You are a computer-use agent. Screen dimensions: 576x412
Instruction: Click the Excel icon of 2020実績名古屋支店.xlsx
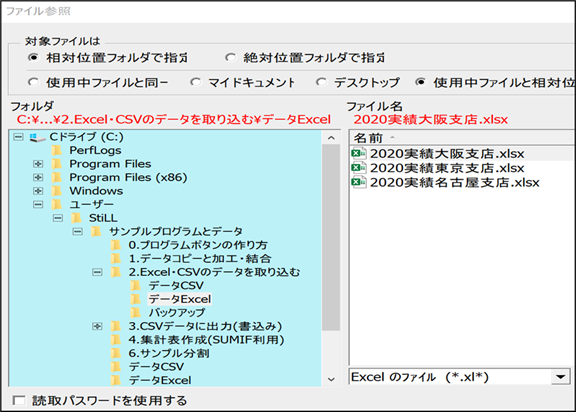click(359, 182)
